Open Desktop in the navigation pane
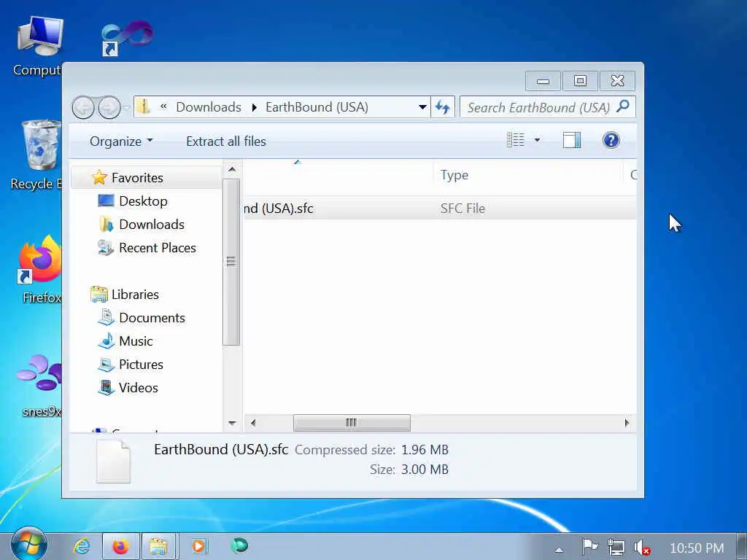 [144, 201]
